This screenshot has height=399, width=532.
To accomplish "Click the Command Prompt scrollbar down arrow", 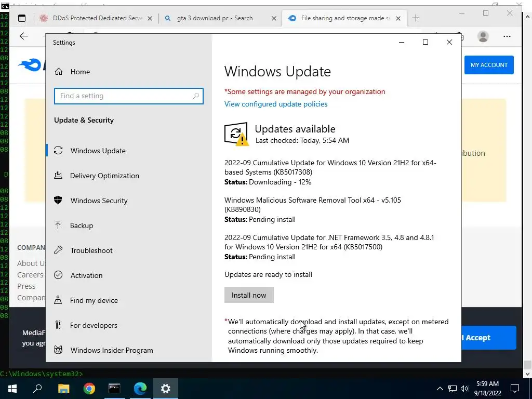I will point(527,374).
